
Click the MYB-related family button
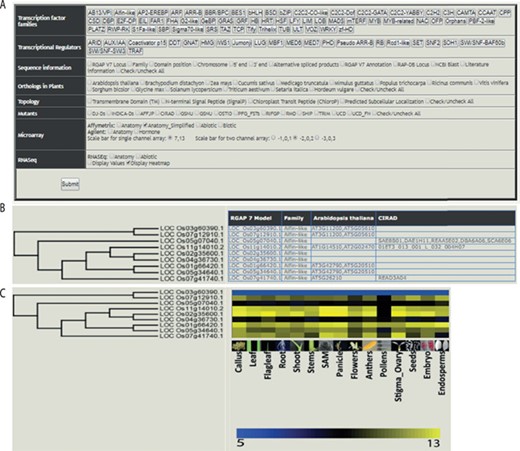pyautogui.click(x=398, y=21)
